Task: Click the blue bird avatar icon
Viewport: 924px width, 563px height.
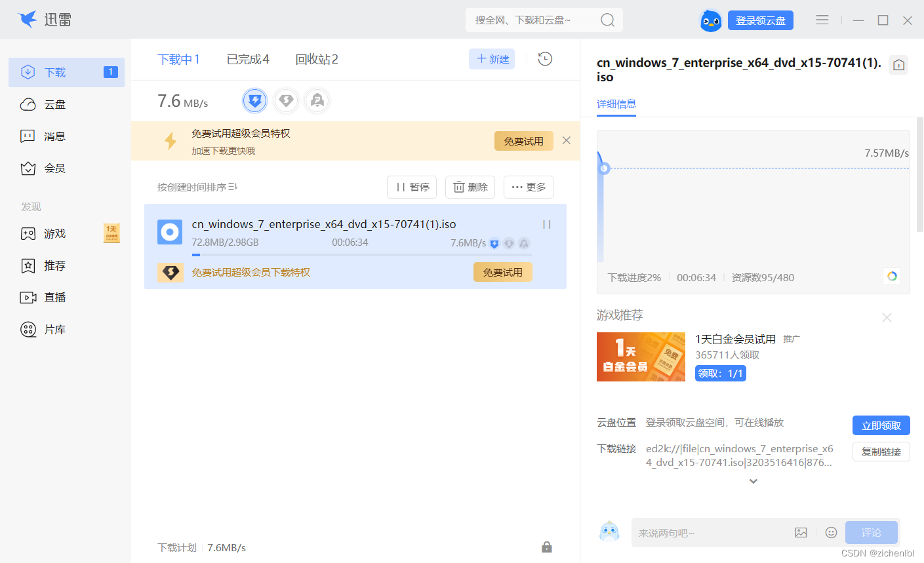Action: click(711, 21)
